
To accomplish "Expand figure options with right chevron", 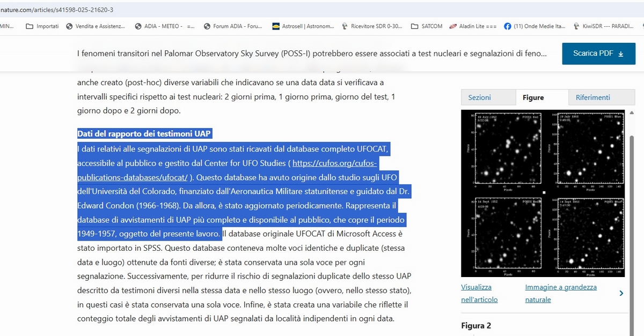I will pyautogui.click(x=621, y=293).
